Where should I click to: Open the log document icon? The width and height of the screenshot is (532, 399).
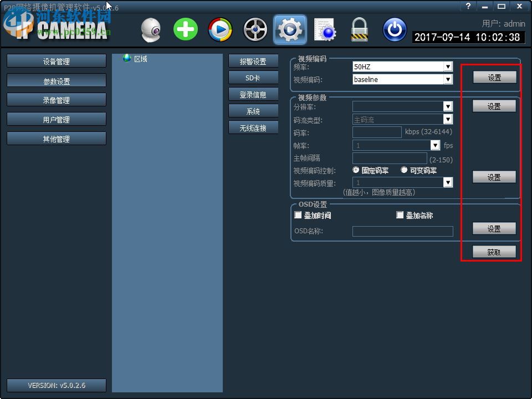325,29
